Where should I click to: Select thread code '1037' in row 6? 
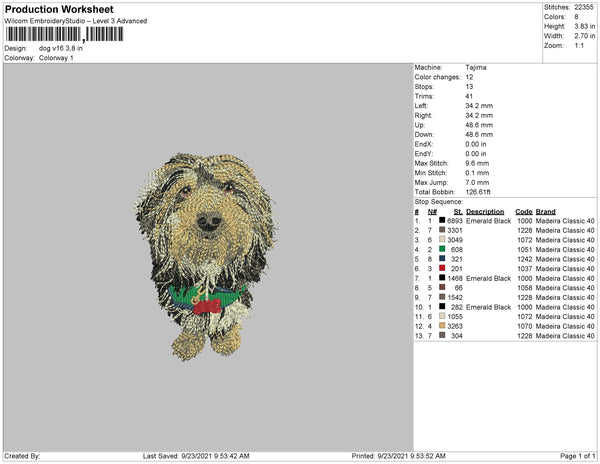(525, 269)
